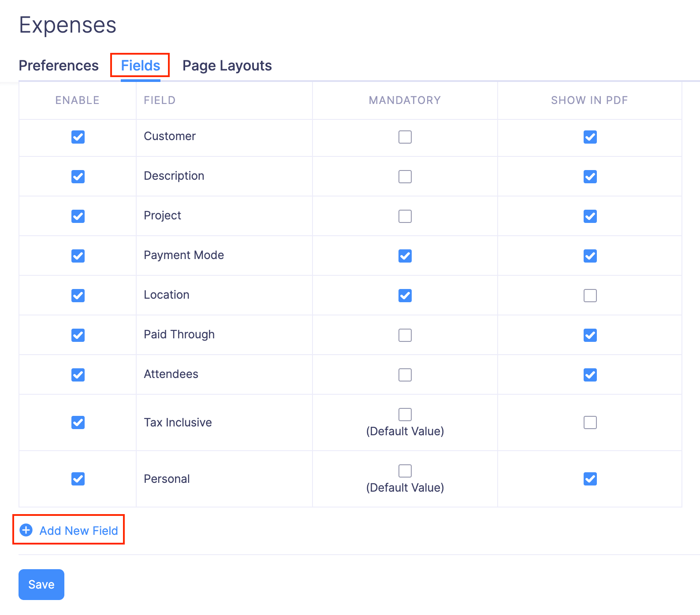Select the Fields tab

(x=140, y=65)
